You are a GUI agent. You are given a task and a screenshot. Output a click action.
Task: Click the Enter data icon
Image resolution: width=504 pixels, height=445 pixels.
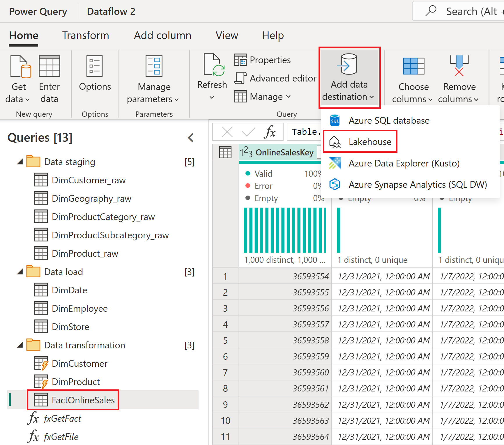pos(49,66)
